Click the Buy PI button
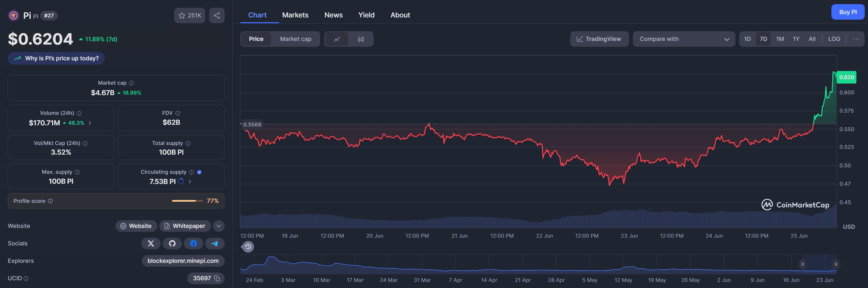Image resolution: width=868 pixels, height=288 pixels. click(848, 12)
